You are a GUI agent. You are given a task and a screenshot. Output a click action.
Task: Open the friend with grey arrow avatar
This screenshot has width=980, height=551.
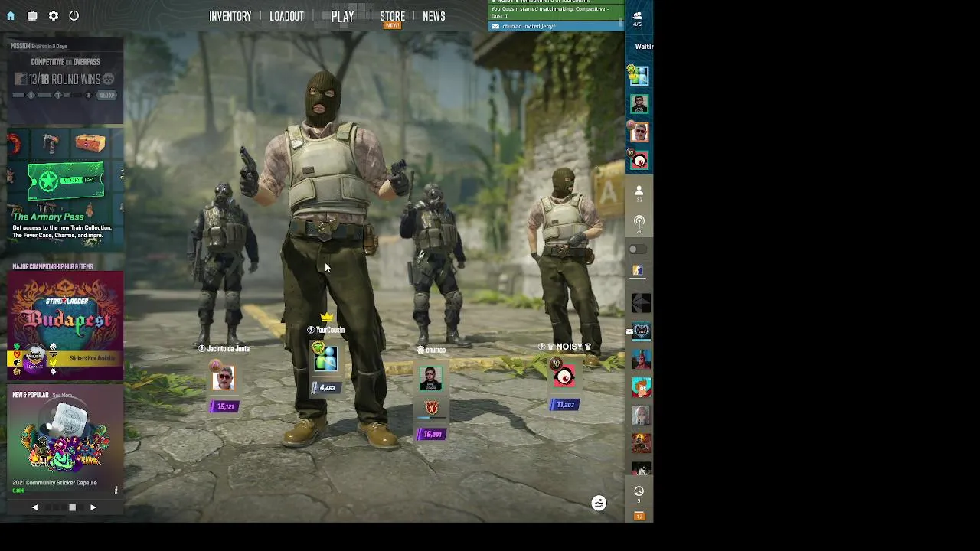click(x=642, y=304)
